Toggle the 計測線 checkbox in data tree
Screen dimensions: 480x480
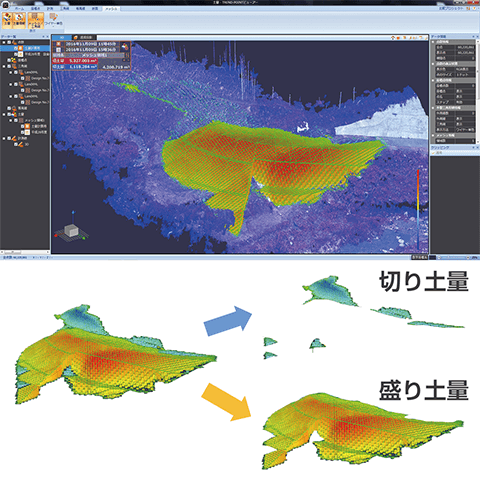point(9,138)
